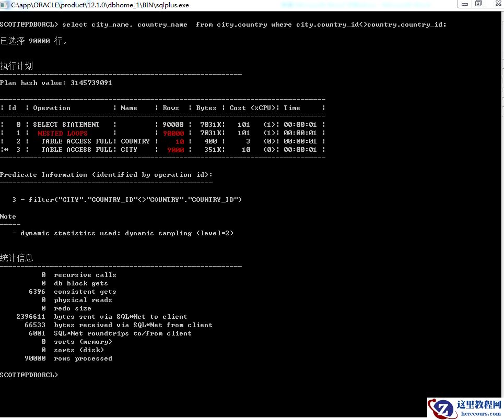
Task: Click the "Operation" column header
Action: click(x=51, y=108)
